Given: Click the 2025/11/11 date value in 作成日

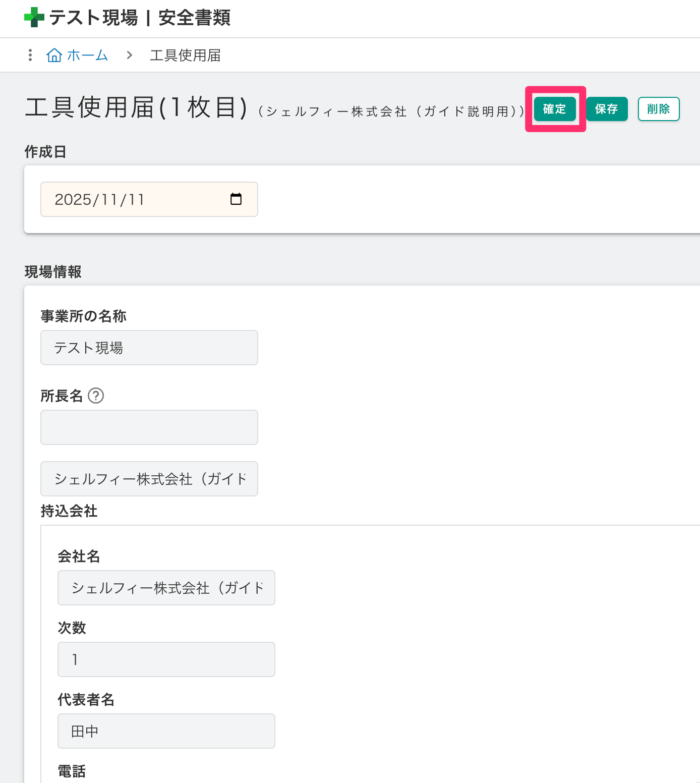Looking at the screenshot, I should pyautogui.click(x=100, y=199).
